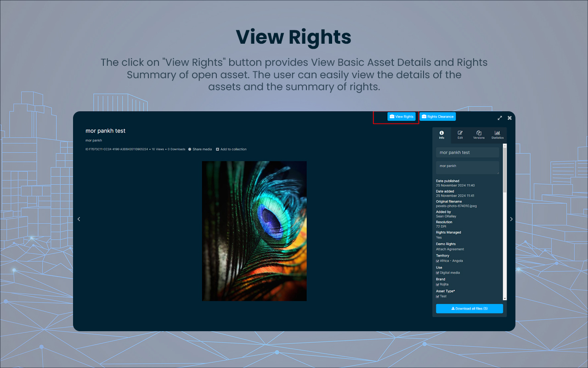Click the '72 DPI' resolution value
This screenshot has height=368, width=588.
tap(441, 227)
